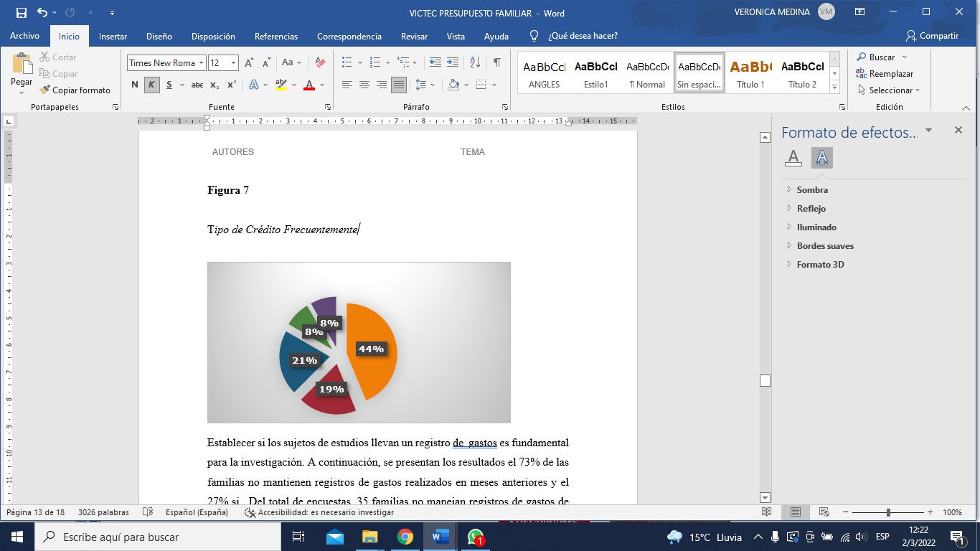Expand the Bordes suaves section
This screenshot has height=551, width=980.
825,246
